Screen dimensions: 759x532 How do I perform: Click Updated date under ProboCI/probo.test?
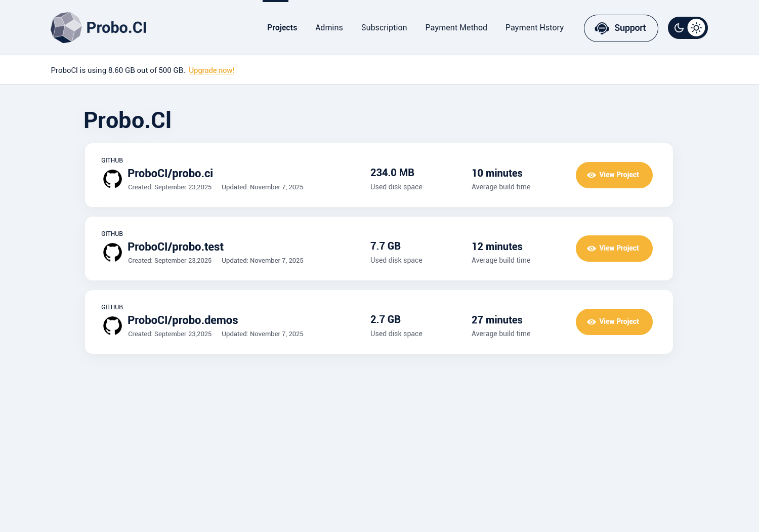click(263, 261)
